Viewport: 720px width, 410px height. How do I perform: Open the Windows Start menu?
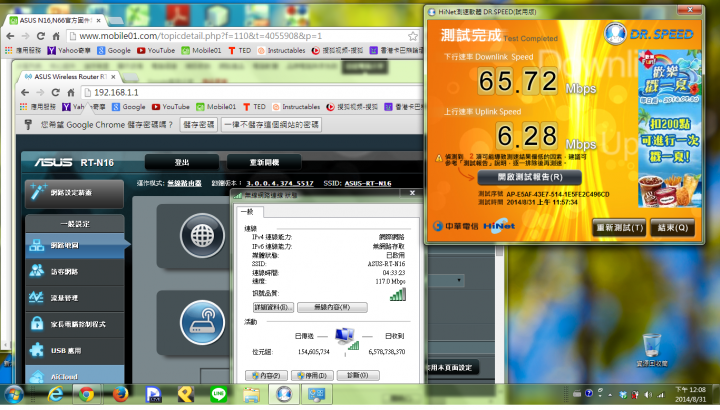tap(14, 395)
